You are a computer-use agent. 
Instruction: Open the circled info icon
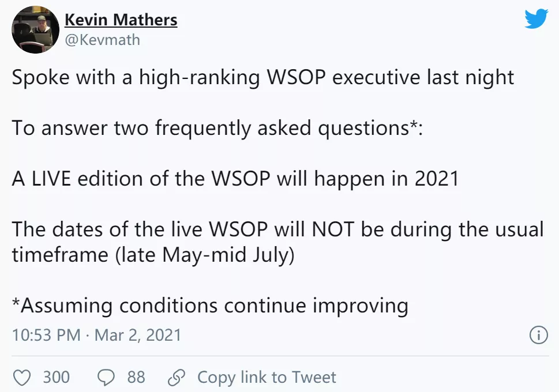[x=538, y=335]
